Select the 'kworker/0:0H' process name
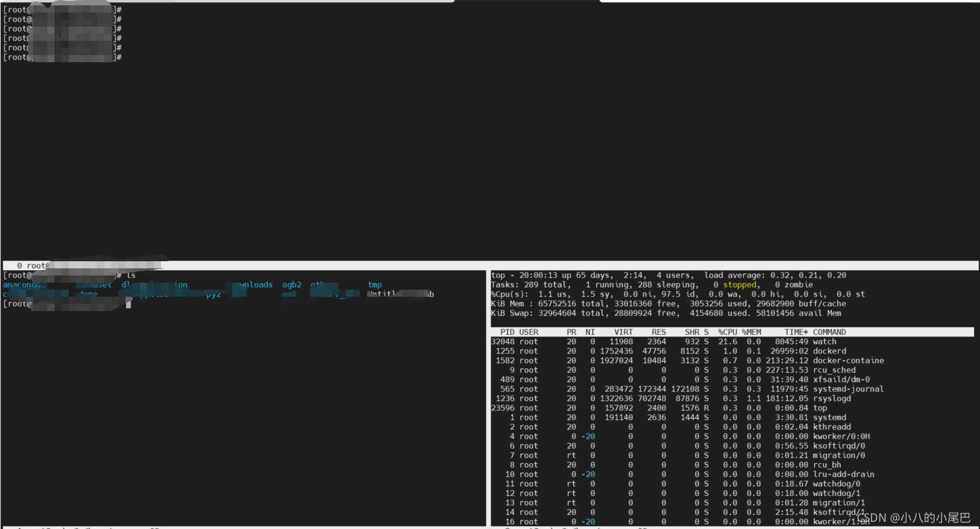The image size is (980, 529). (841, 437)
